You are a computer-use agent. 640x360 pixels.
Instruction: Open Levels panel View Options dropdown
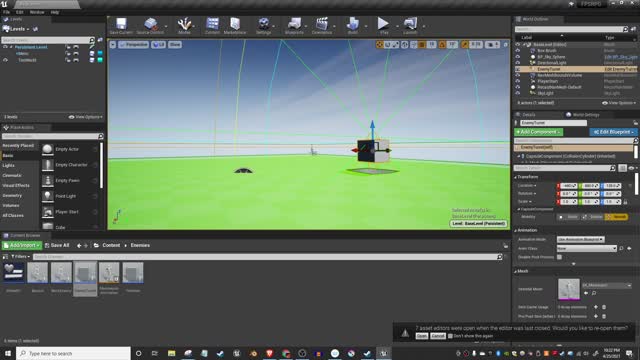click(x=86, y=117)
